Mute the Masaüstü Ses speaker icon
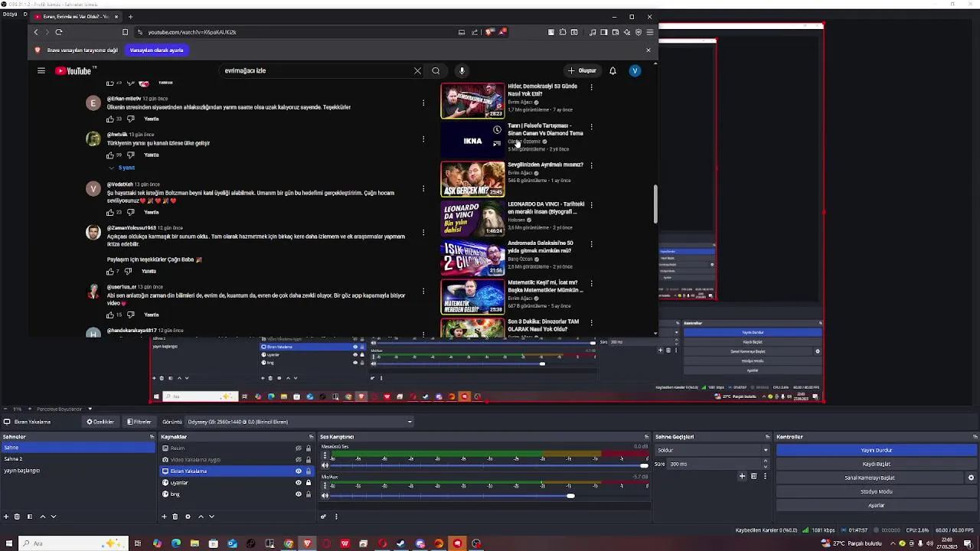This screenshot has height=551, width=980. click(325, 465)
